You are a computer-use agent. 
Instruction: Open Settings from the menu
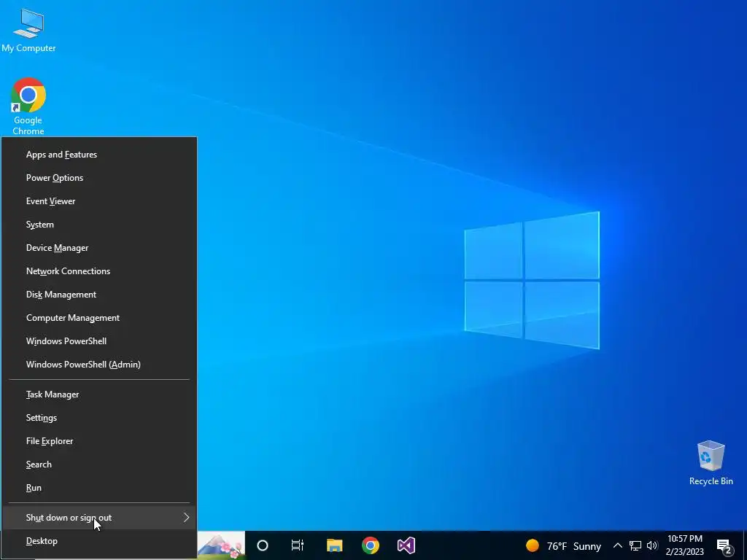click(x=99, y=418)
